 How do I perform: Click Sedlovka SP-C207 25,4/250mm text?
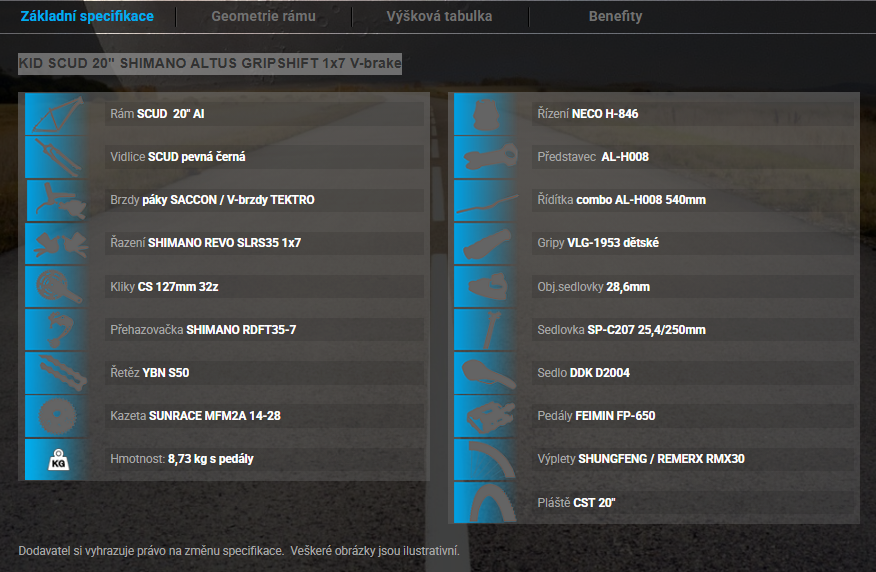622,330
